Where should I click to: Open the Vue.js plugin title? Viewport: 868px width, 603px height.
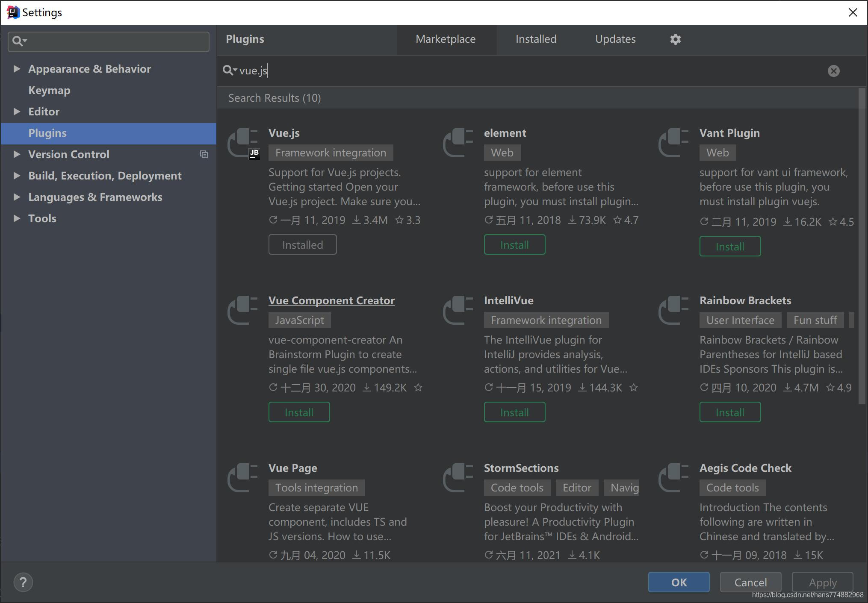284,133
